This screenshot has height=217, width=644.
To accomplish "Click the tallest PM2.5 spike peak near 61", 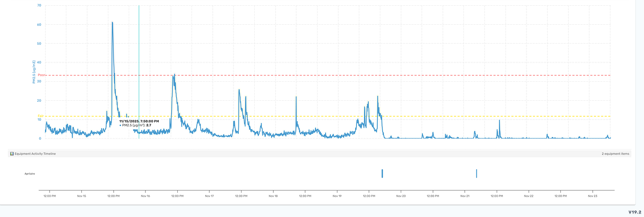I will coord(112,23).
